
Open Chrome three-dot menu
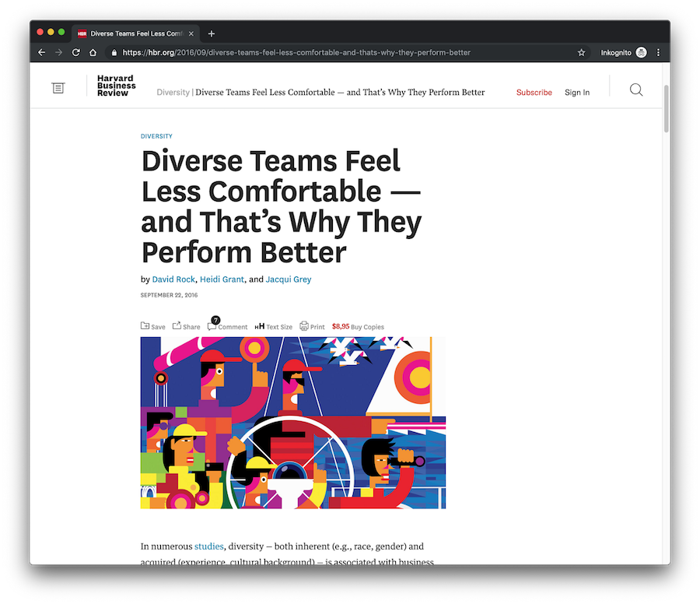[x=658, y=53]
